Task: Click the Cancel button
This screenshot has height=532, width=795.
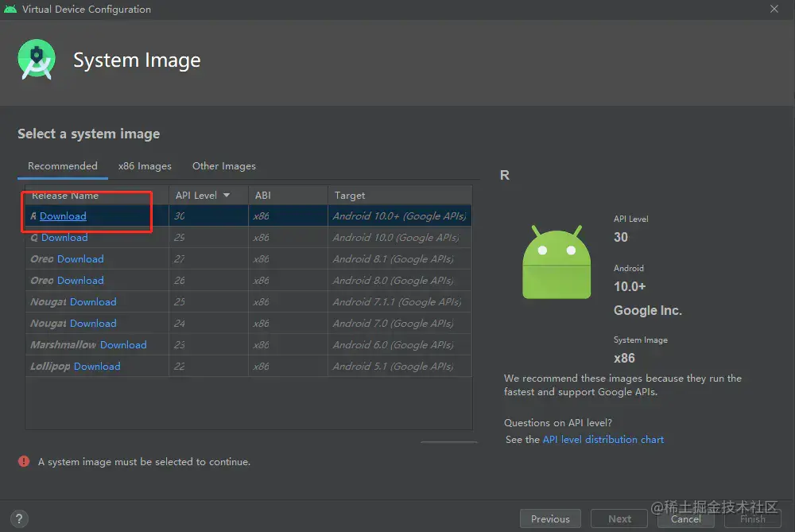Action: 686,518
